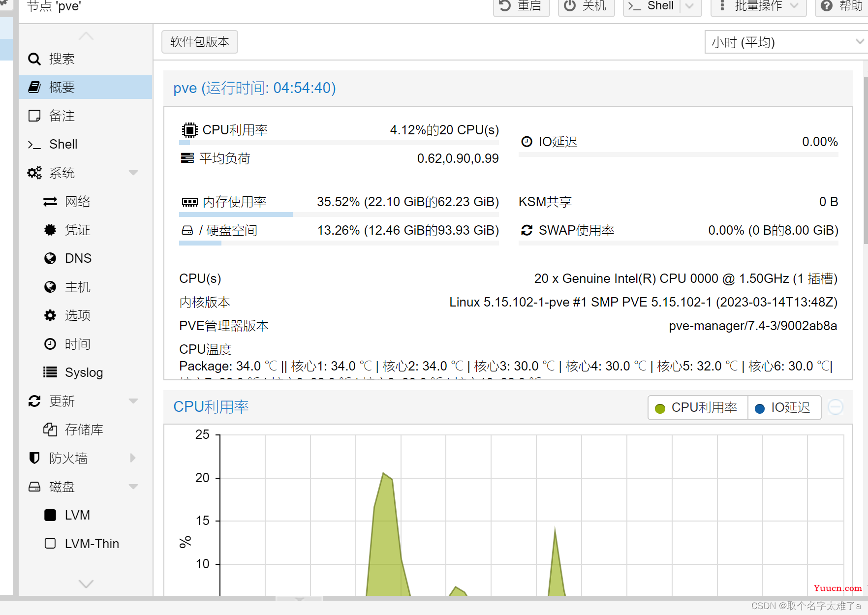868x615 pixels.
Task: Click the top toolbar Shell button
Action: pos(651,7)
